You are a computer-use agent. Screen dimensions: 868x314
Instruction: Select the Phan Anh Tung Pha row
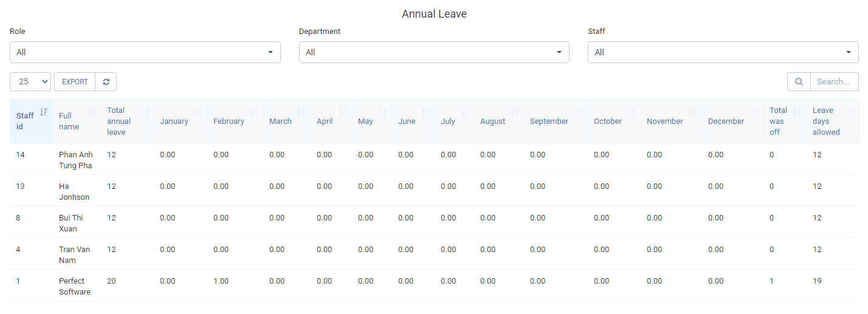(x=434, y=159)
